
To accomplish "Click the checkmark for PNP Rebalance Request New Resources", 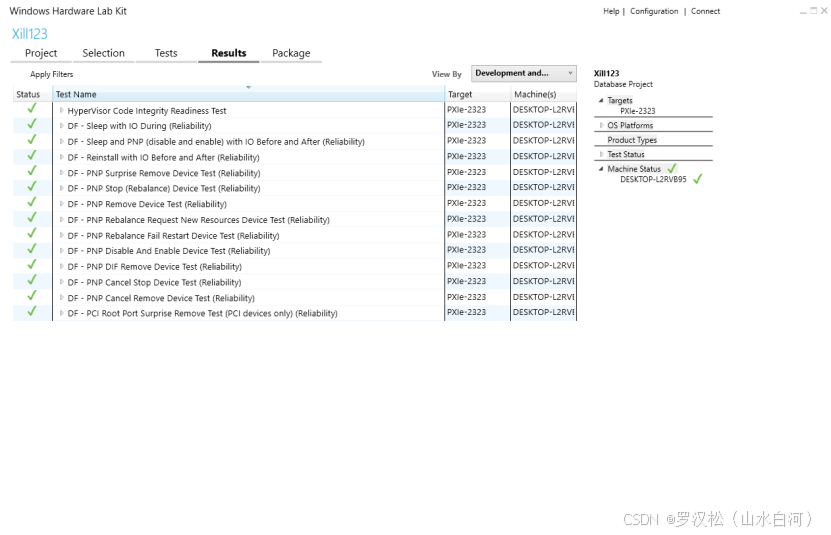I will (32, 217).
